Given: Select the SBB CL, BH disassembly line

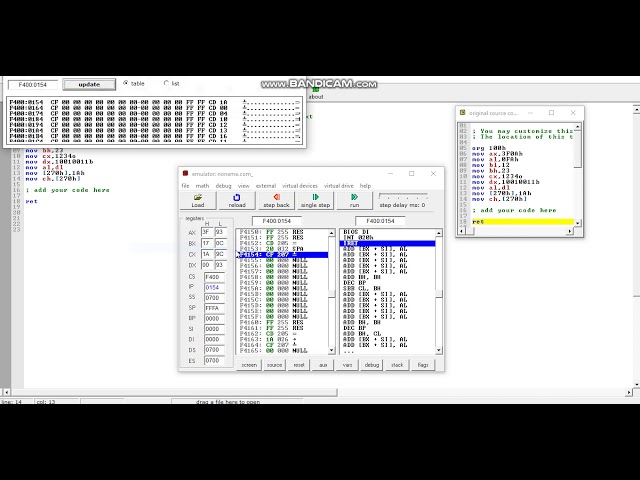Looking at the screenshot, I should [388, 288].
